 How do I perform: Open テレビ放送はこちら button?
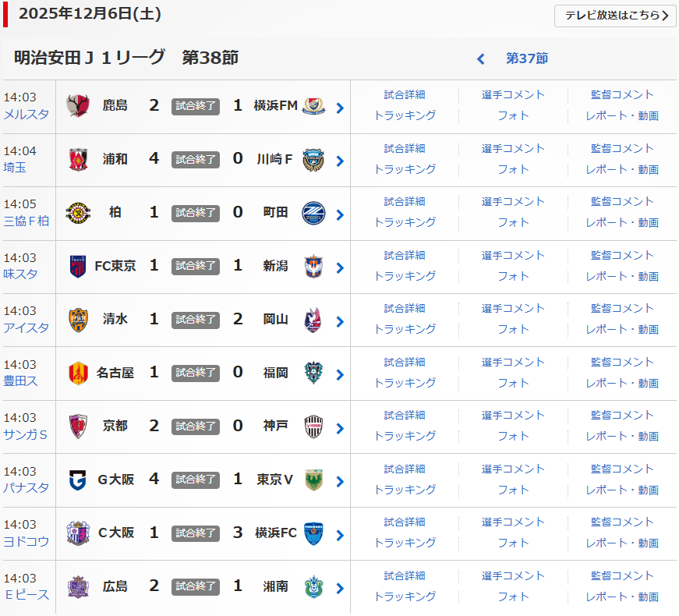pyautogui.click(x=615, y=16)
